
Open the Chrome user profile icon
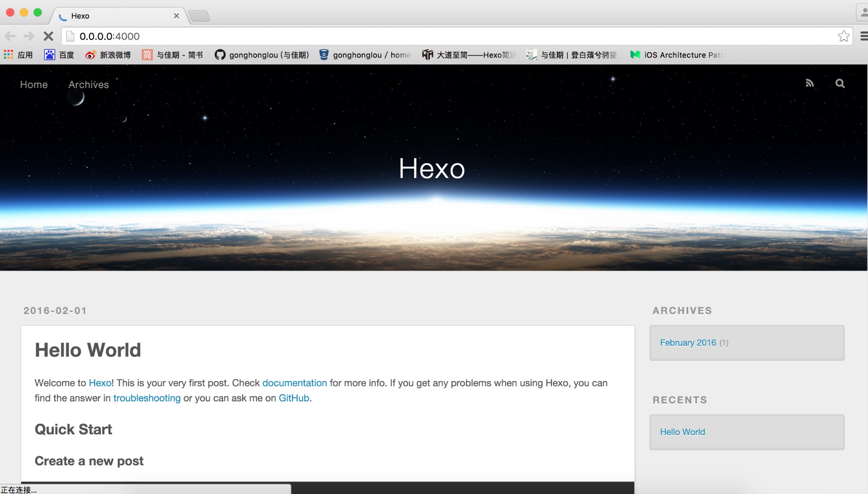click(863, 12)
